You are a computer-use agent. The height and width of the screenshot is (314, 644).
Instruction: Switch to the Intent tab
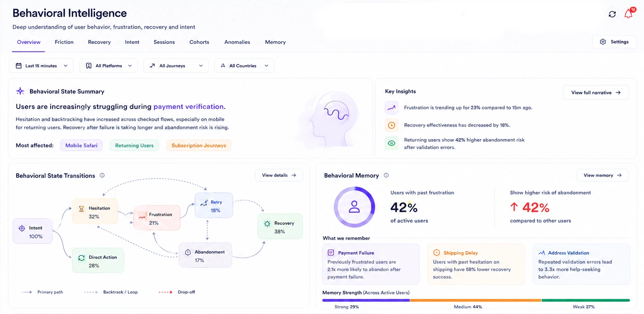point(132,42)
